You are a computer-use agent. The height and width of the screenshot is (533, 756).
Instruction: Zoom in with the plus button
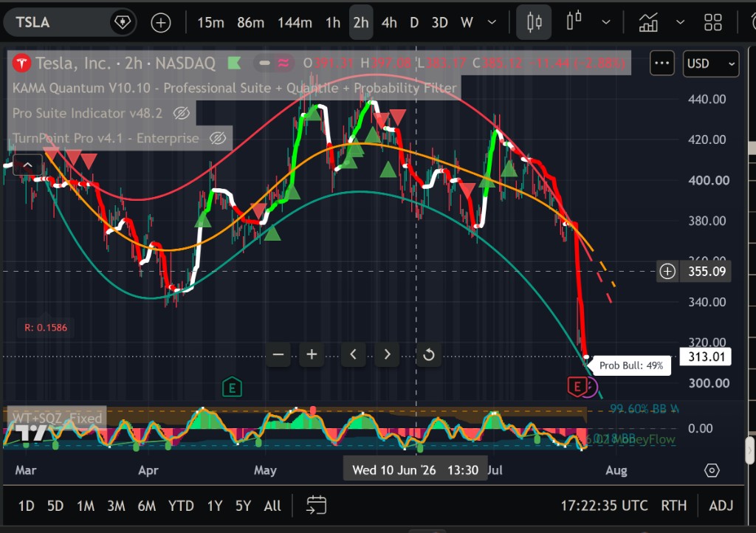312,354
